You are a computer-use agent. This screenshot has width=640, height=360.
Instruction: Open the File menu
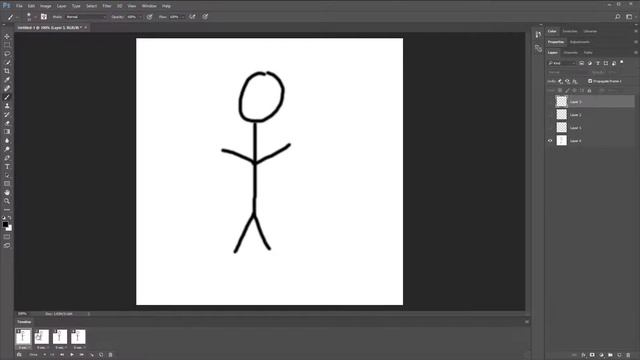point(19,6)
